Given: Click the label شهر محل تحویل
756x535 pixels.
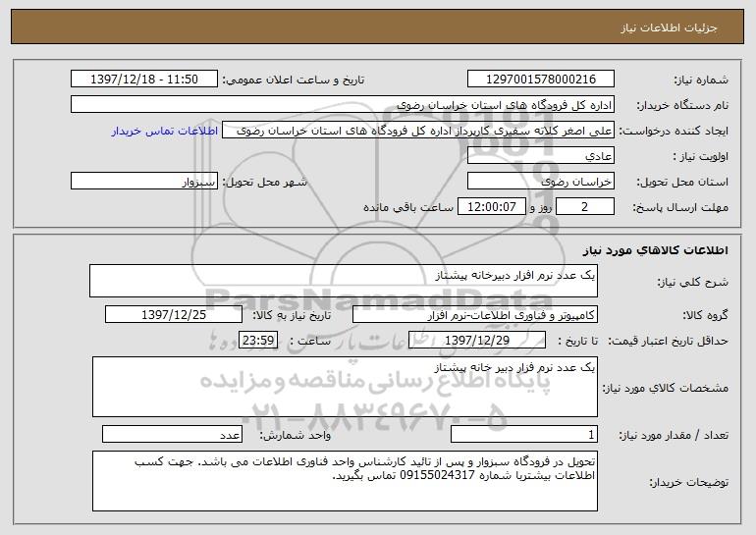Looking at the screenshot, I should 264,183.
